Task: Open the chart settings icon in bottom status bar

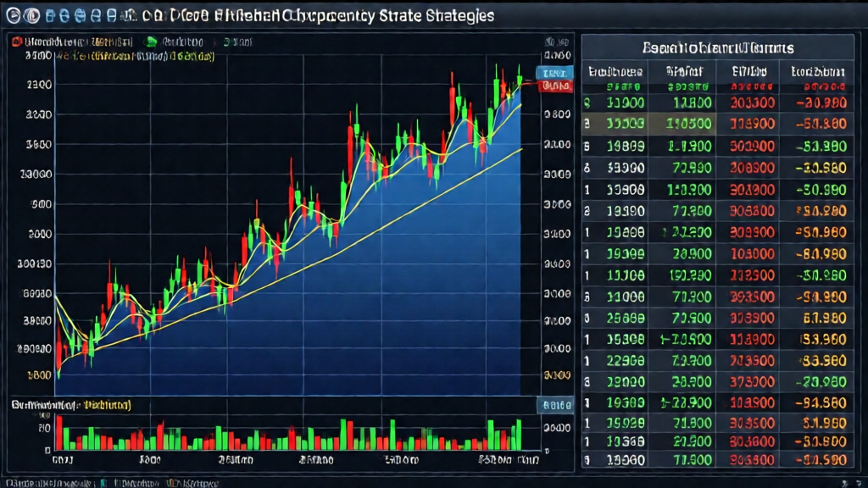Action: (103, 480)
